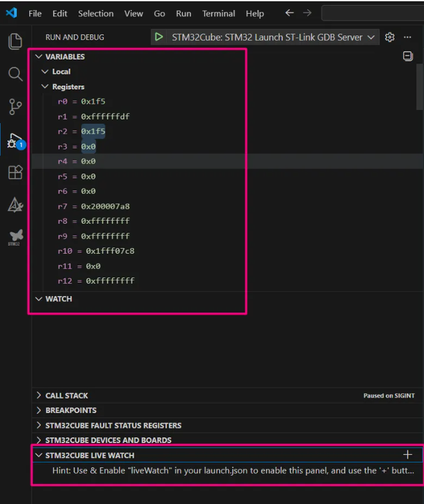This screenshot has height=504, width=424.
Task: Open the more actions ellipsis menu
Action: (407, 37)
